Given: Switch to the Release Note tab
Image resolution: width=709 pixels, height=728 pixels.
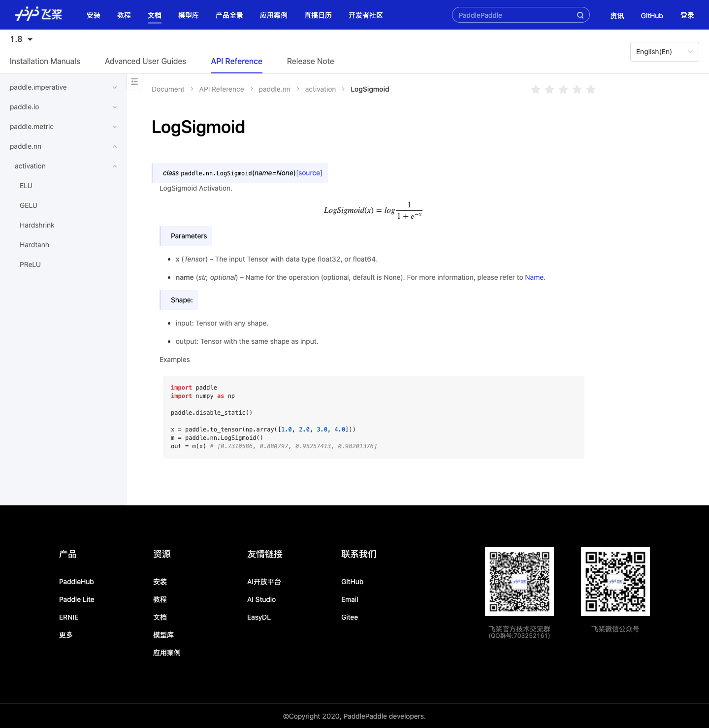Looking at the screenshot, I should [310, 61].
